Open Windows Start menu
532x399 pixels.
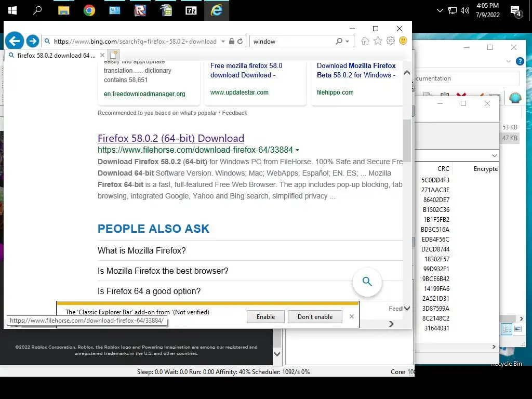click(x=12, y=10)
